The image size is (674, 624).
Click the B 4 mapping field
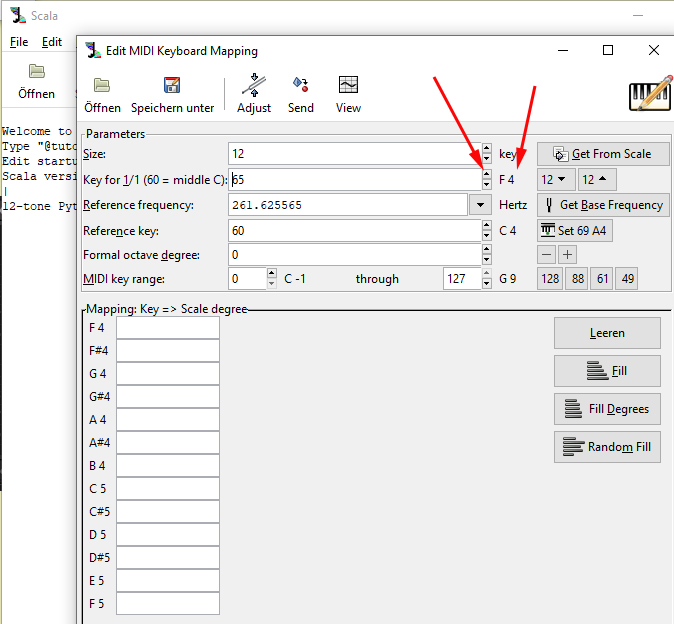point(168,466)
